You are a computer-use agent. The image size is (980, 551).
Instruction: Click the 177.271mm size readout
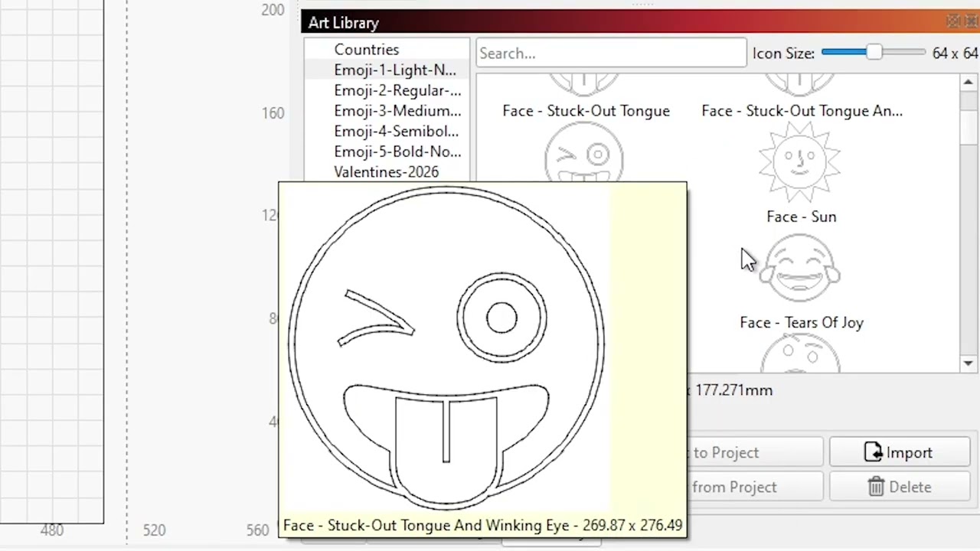point(733,390)
